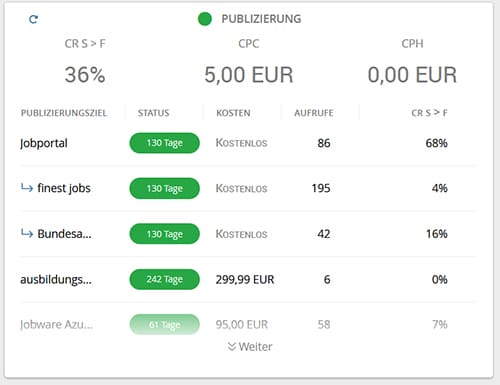500x385 pixels.
Task: Click the double chevron icon next to Weiter
Action: click(232, 347)
